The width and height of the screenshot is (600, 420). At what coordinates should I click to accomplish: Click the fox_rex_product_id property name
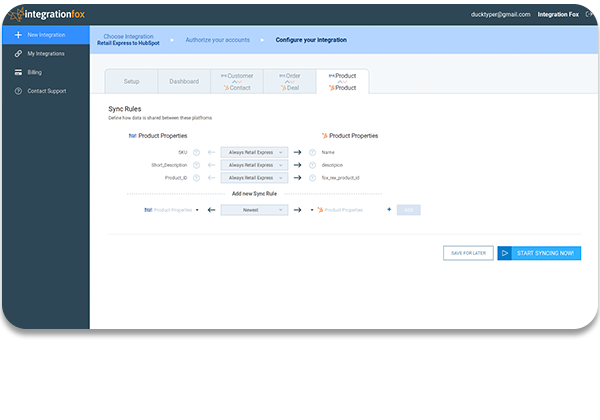(x=341, y=178)
